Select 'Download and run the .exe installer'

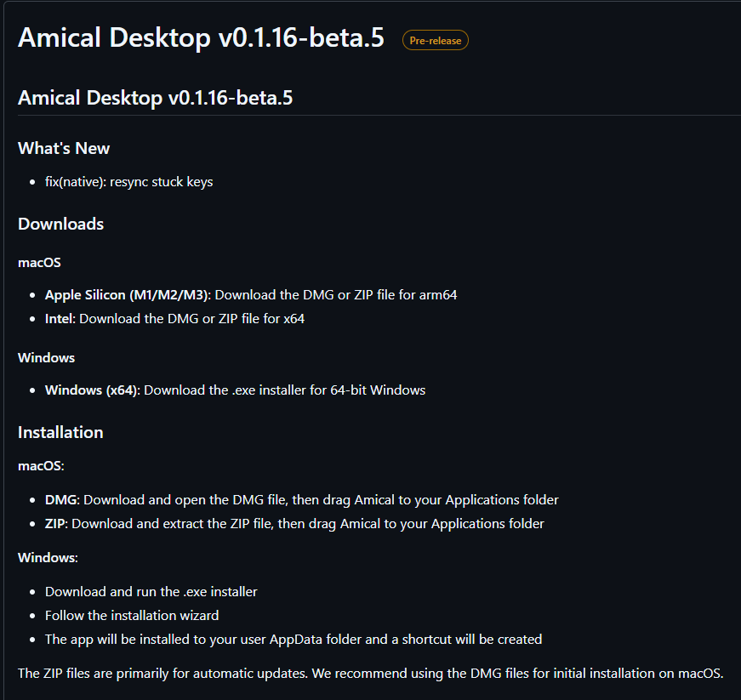pos(151,592)
